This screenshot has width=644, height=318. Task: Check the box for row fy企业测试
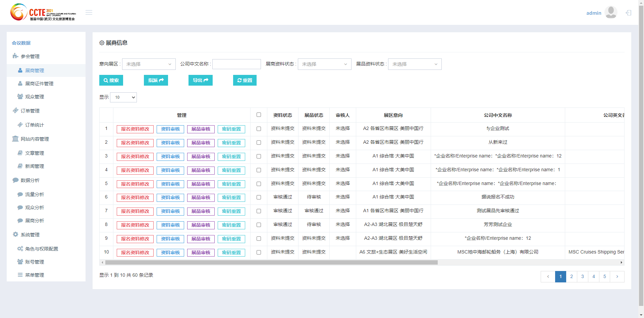(259, 129)
